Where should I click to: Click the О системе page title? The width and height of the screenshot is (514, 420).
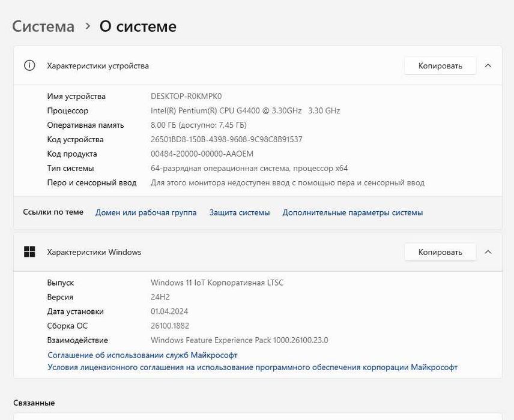[138, 26]
